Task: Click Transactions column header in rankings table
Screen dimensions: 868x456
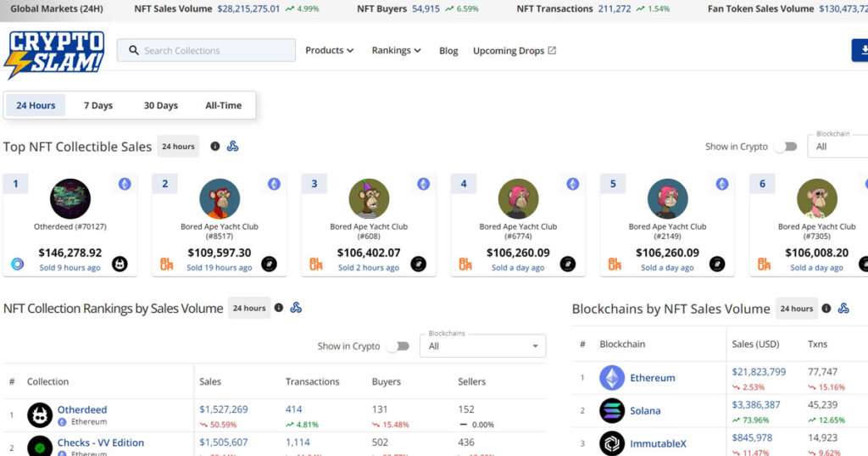Action: coord(312,381)
